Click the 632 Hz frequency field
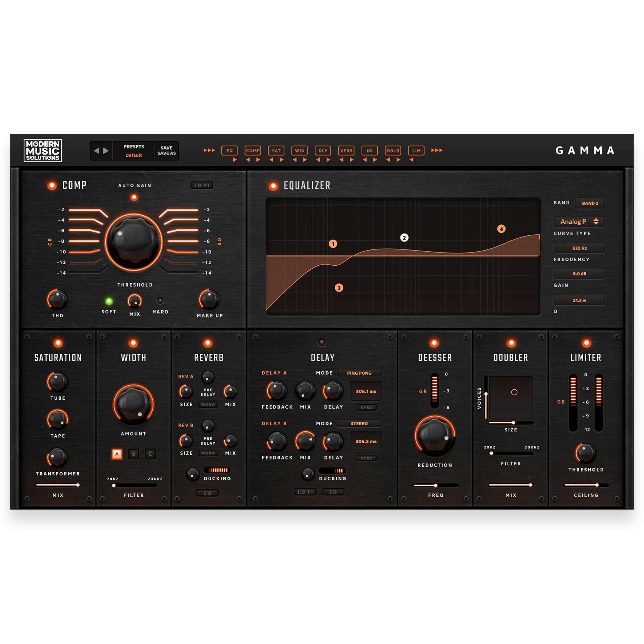Screen dimensions: 644x644 (579, 248)
